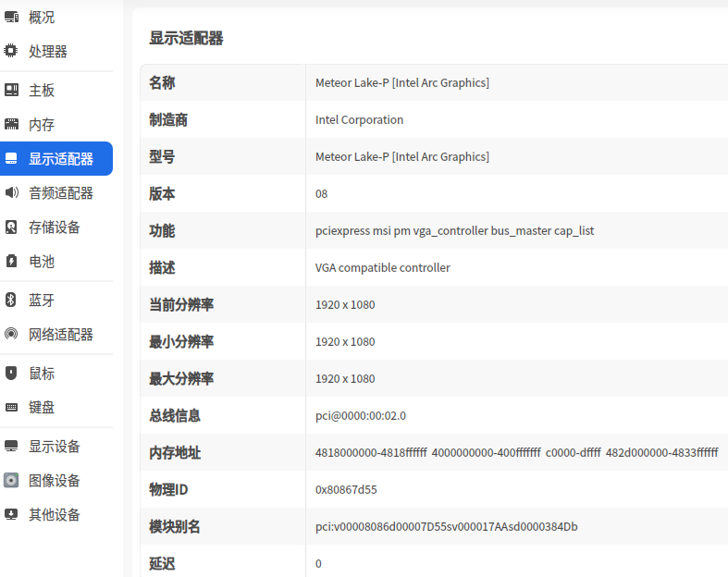Click the 当前分辨率 row label

[x=181, y=304]
